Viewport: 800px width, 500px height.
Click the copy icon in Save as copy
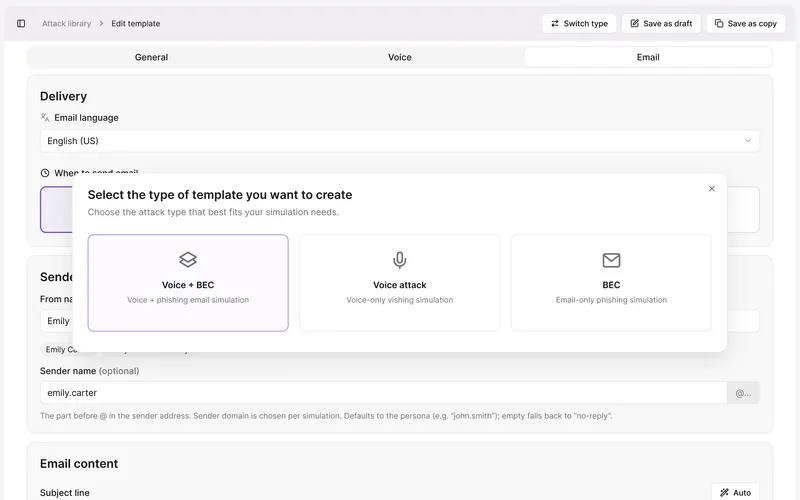click(x=719, y=23)
